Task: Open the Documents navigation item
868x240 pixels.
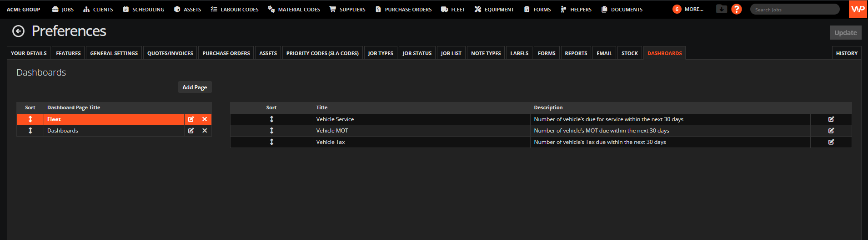Action: (x=622, y=9)
